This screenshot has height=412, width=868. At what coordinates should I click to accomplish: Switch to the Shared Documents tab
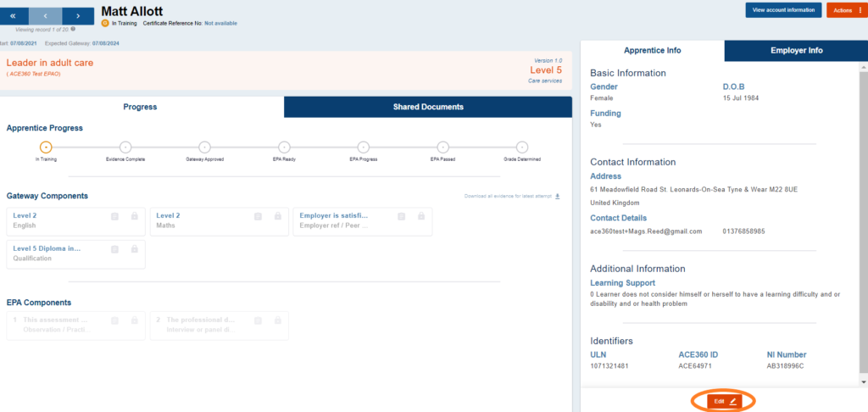click(x=428, y=107)
